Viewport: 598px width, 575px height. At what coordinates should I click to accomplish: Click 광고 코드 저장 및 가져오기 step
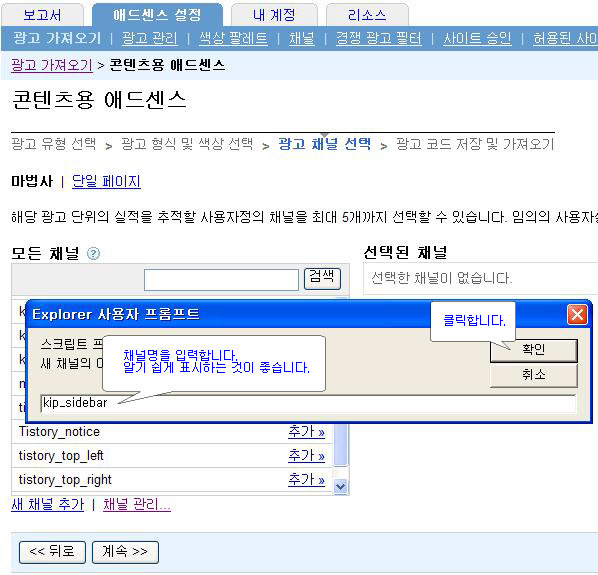475,144
